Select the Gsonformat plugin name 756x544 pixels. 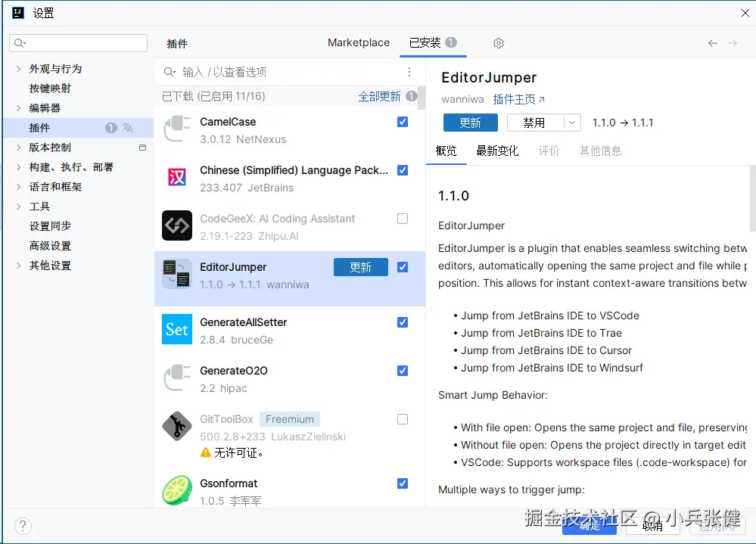click(229, 483)
